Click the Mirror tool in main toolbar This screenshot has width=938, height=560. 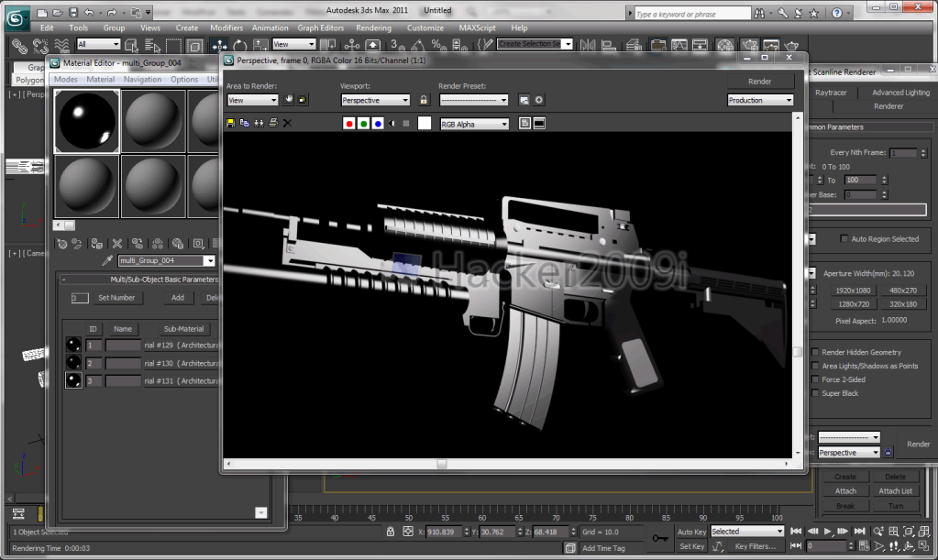click(588, 46)
